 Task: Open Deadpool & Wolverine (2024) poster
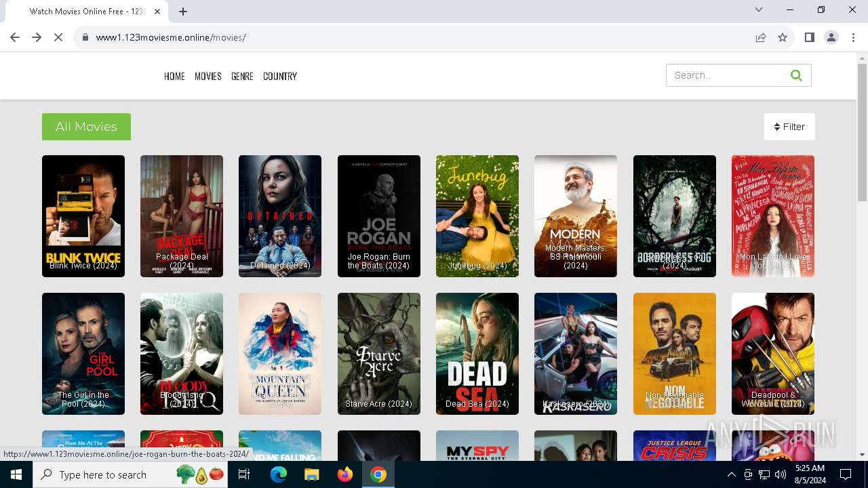pyautogui.click(x=773, y=354)
